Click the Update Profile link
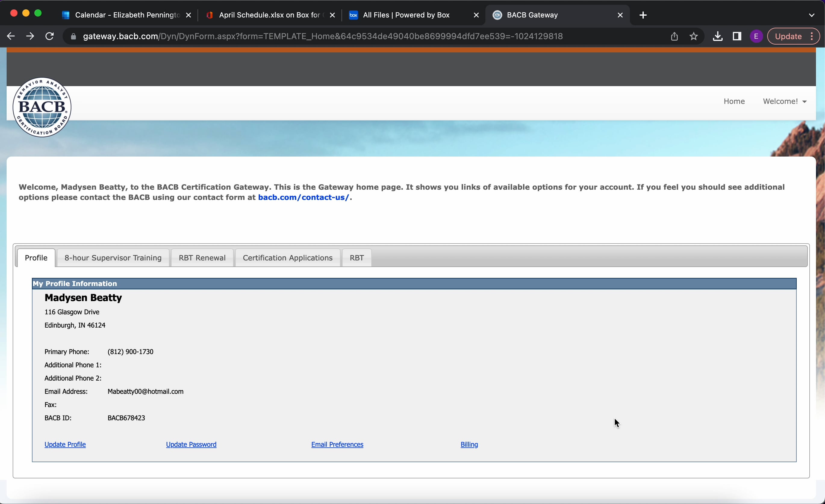 point(65,444)
